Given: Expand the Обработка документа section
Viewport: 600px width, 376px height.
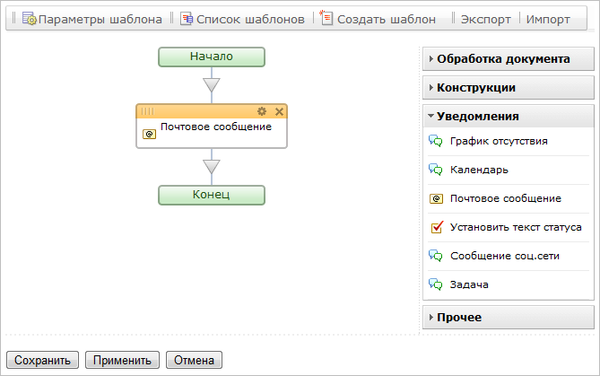Looking at the screenshot, I should (508, 59).
